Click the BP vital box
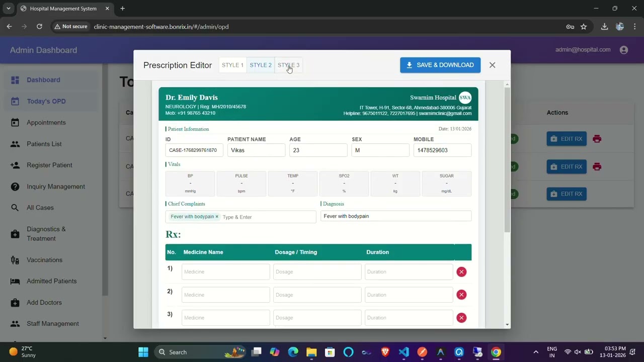644x362 pixels. pyautogui.click(x=190, y=184)
